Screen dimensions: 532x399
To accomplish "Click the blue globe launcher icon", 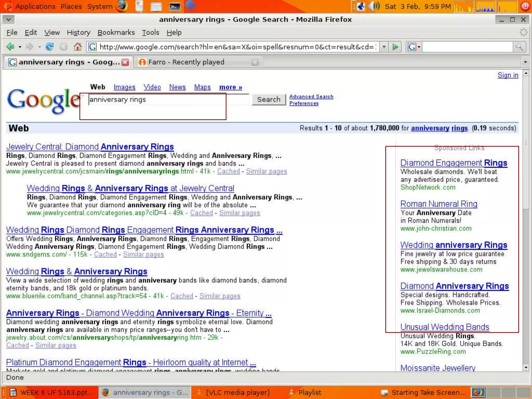I will point(191,5).
